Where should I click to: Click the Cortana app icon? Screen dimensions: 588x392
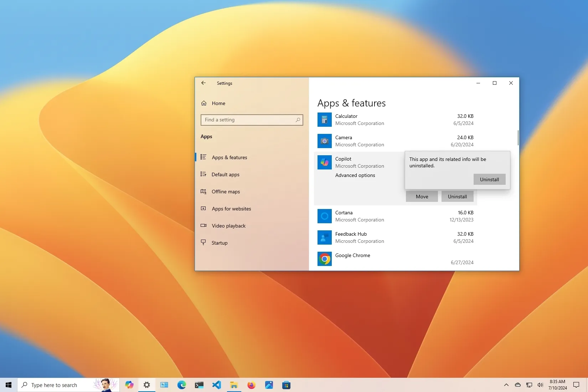324,216
